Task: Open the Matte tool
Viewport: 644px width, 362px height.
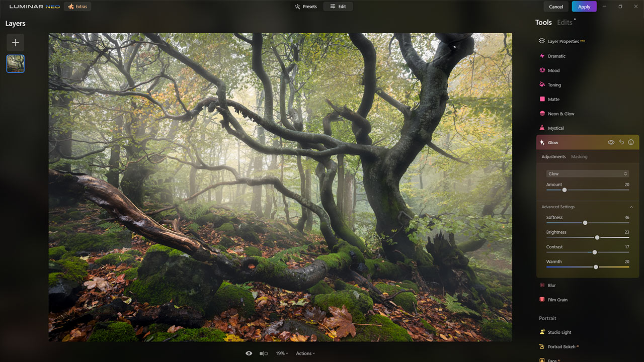Action: (x=553, y=100)
